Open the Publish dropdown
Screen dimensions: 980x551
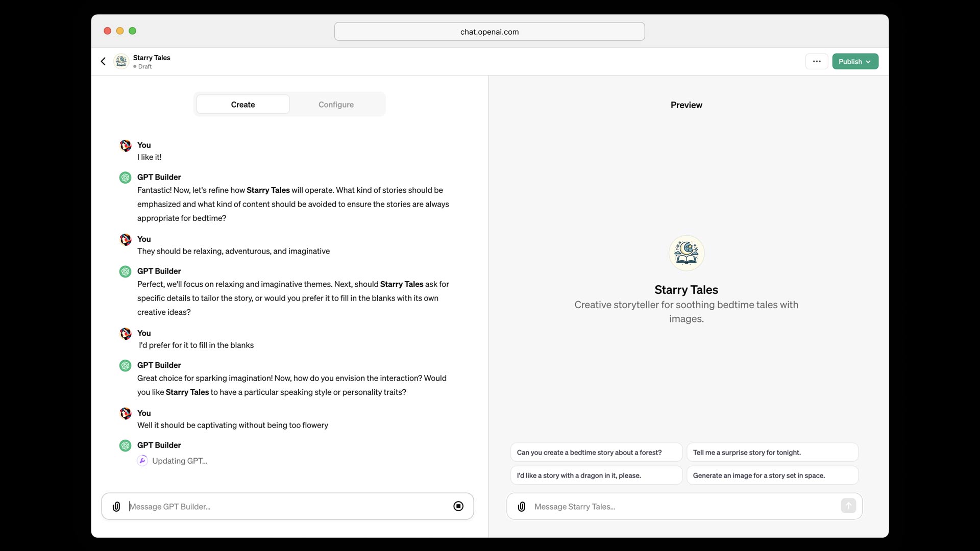point(855,61)
